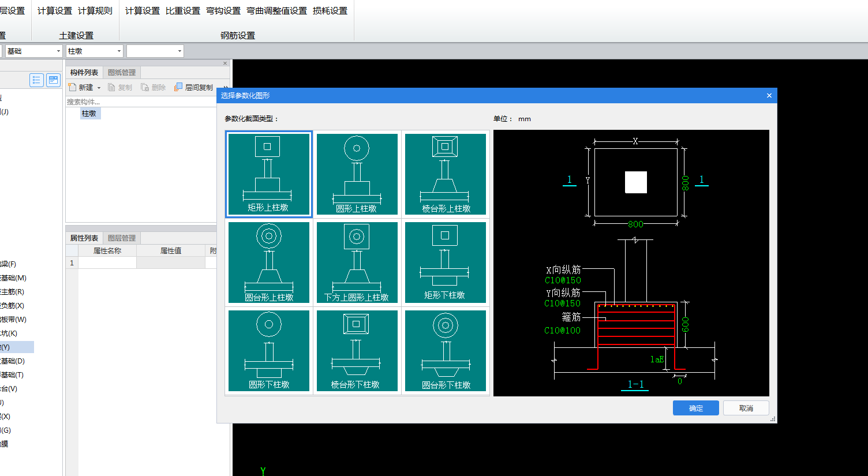Cancel the dialog with 取消 button
The width and height of the screenshot is (868, 476).
click(746, 408)
